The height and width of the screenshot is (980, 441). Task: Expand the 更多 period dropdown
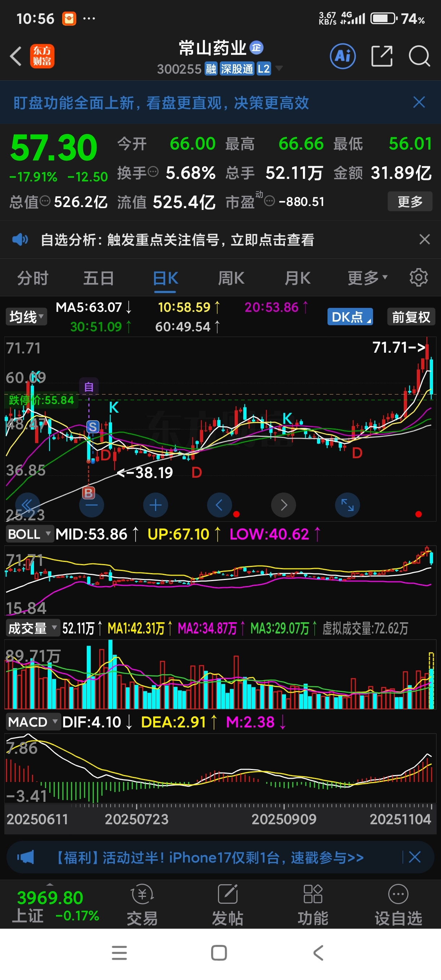click(367, 278)
